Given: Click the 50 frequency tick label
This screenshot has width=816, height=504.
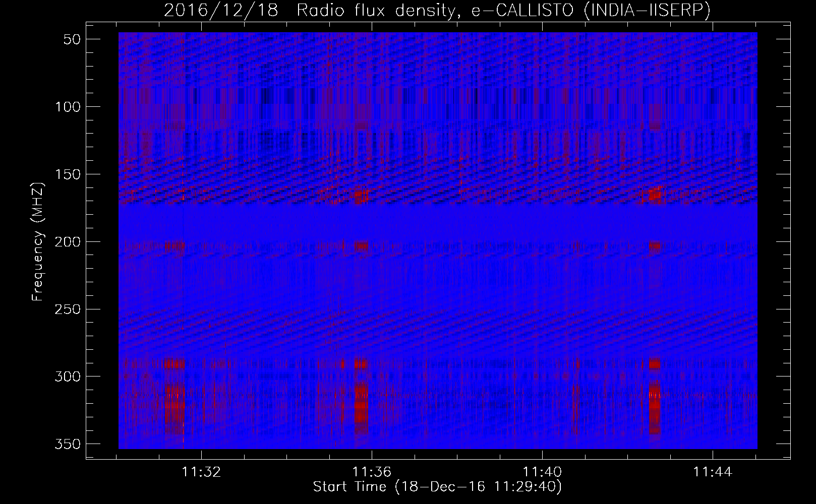Looking at the screenshot, I should 73,39.
